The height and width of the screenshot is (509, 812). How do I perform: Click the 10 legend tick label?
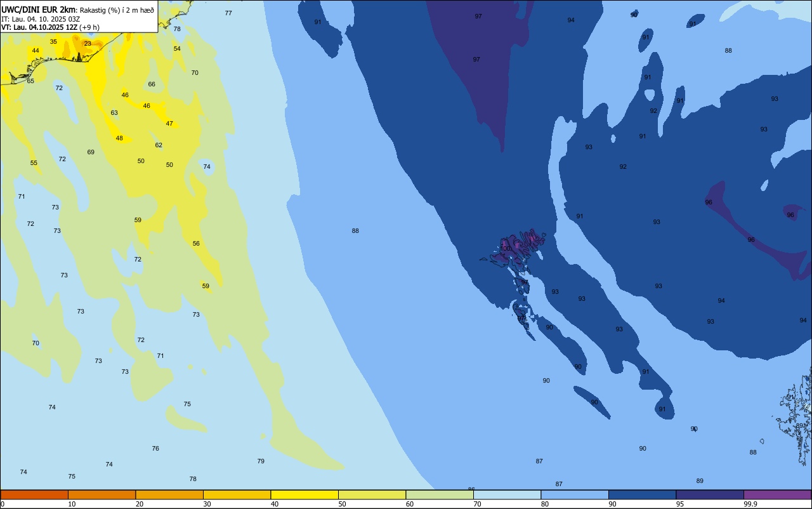(x=72, y=504)
